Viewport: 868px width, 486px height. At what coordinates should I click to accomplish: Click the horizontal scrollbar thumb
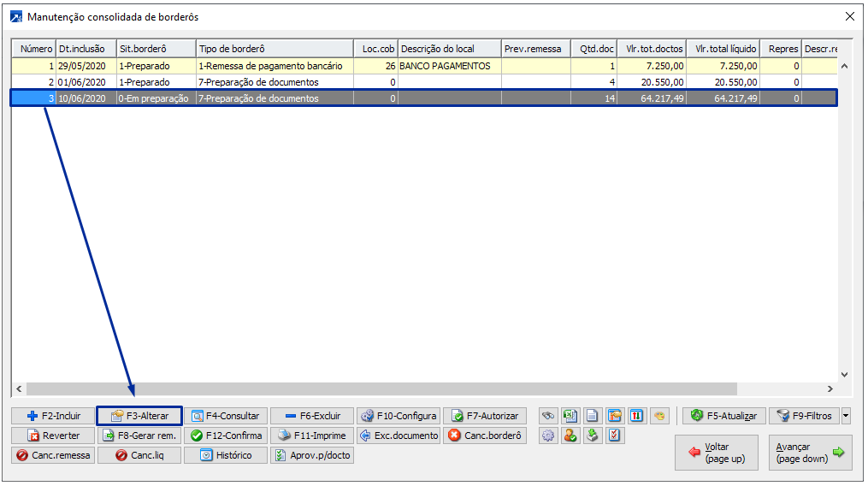click(x=382, y=389)
